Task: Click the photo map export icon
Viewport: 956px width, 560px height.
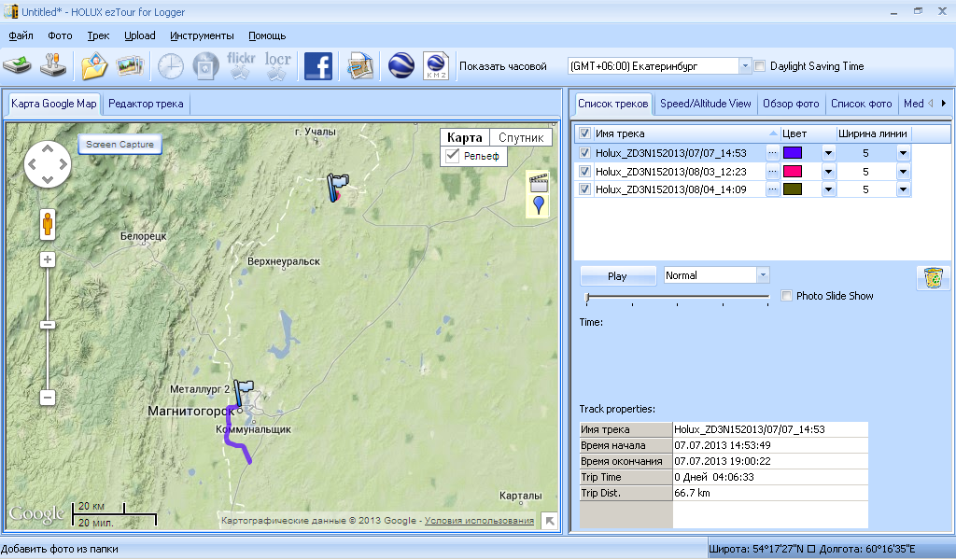Action: pos(360,66)
